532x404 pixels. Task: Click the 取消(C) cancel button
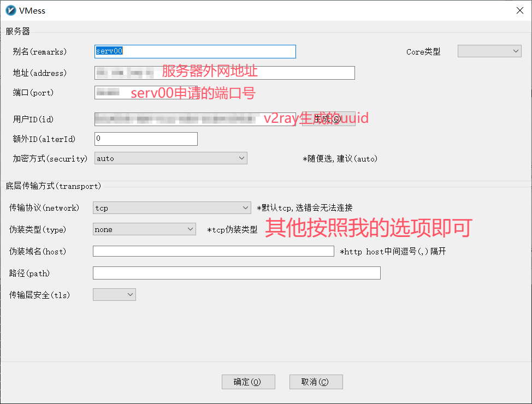pos(316,382)
